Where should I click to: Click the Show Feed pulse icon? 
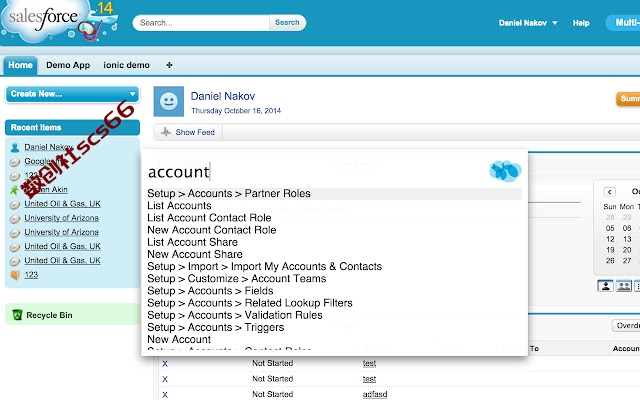coord(166,132)
